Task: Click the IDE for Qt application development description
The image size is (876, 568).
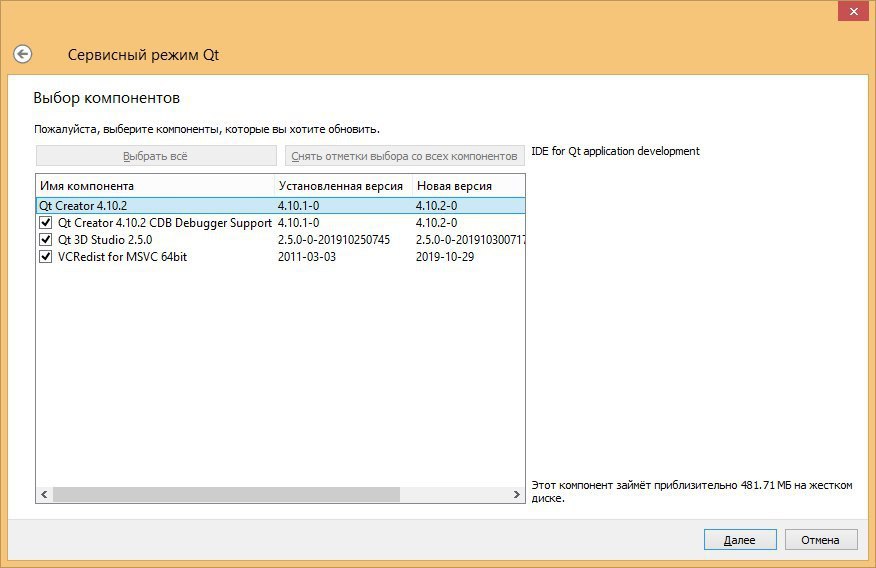Action: tap(615, 151)
